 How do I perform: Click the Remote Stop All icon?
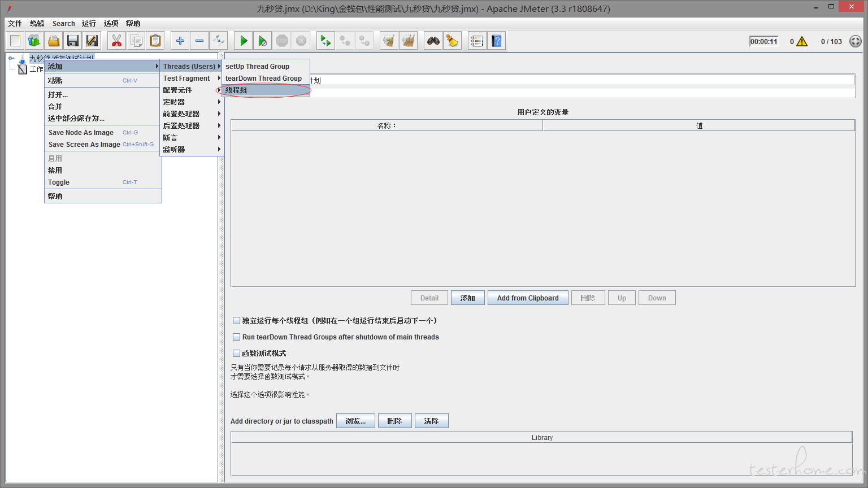coord(345,41)
